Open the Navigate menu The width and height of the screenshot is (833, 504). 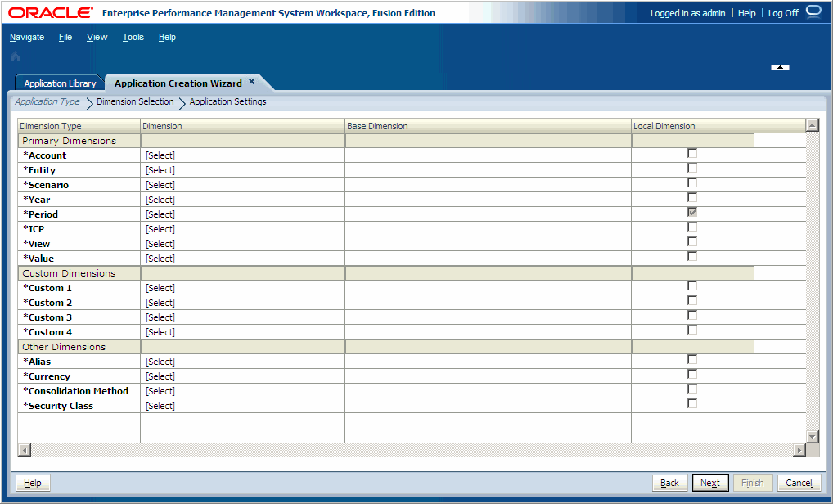(x=27, y=37)
